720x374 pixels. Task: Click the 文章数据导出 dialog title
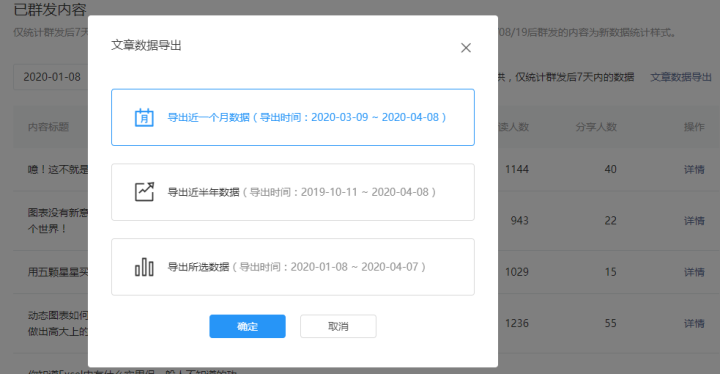tap(146, 45)
